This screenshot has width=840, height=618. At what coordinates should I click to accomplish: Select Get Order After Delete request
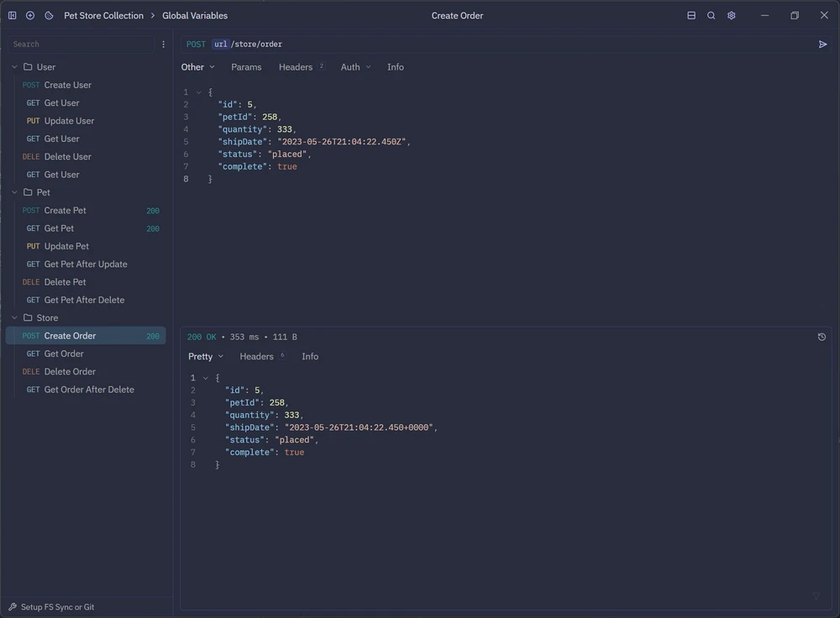[86, 390]
